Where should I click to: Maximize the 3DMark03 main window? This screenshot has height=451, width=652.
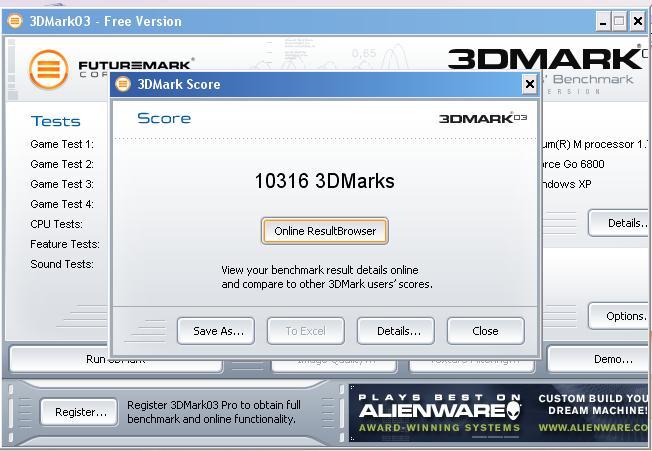tap(620, 21)
